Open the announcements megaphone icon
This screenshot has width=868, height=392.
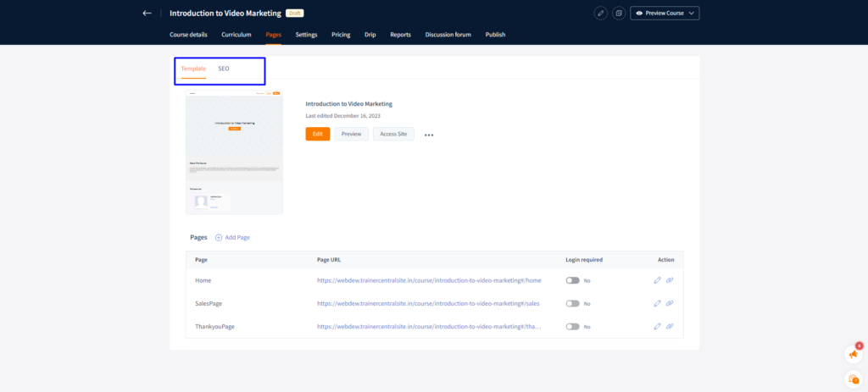(854, 354)
